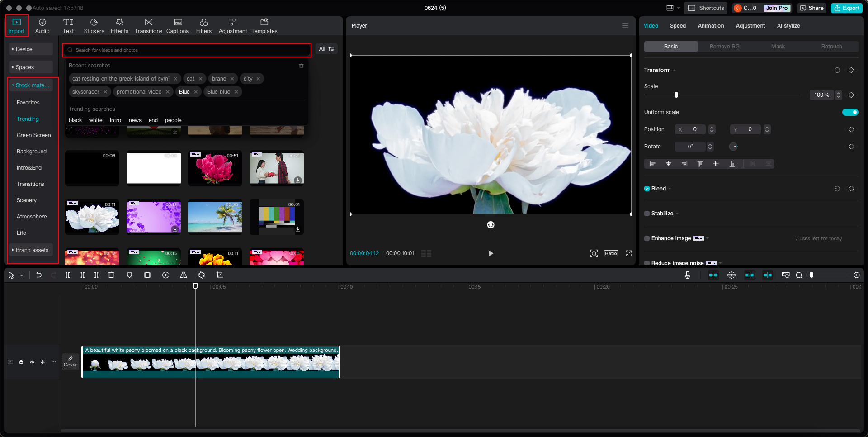Open player fullscreen view
Viewport: 868px width, 437px height.
629,253
